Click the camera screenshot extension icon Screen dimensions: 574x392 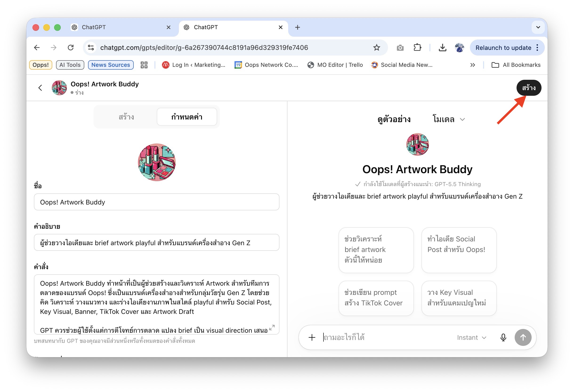[400, 48]
